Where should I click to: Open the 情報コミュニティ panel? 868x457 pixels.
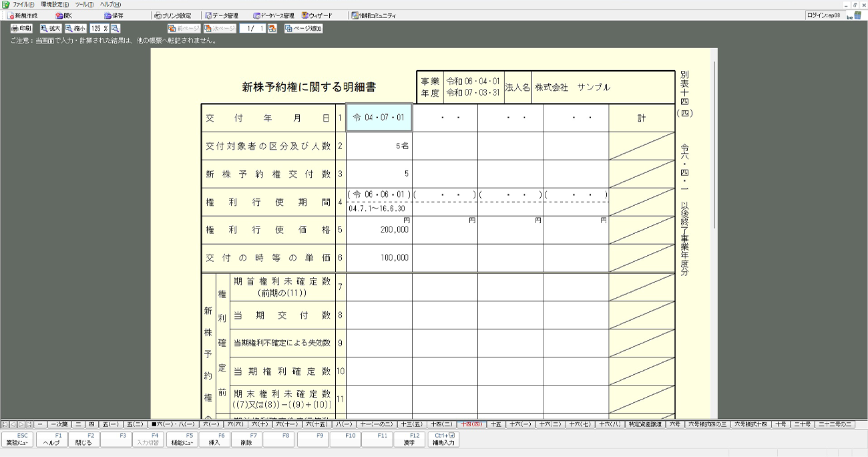click(374, 15)
